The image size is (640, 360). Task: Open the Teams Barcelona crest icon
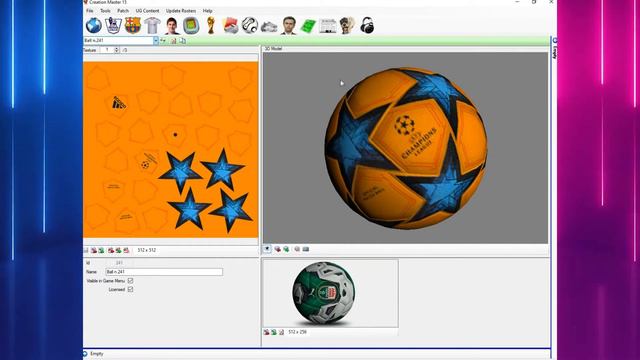133,26
